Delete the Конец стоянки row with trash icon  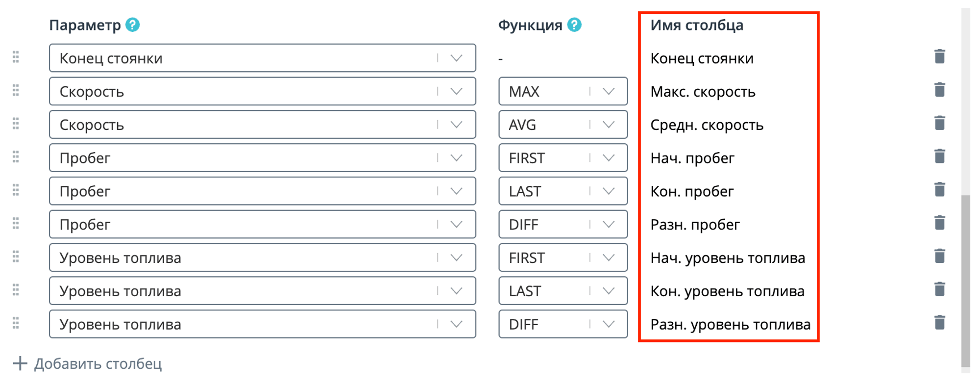(939, 57)
